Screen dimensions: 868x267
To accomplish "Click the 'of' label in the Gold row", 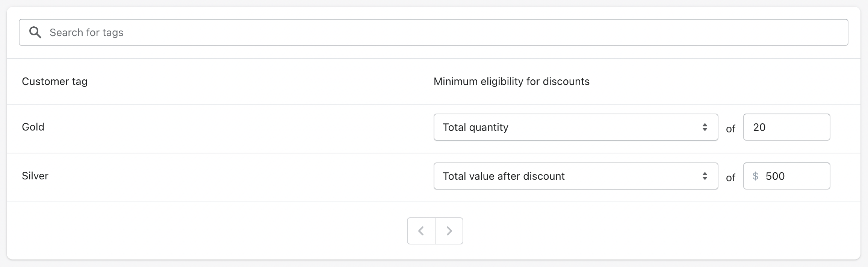I will coord(730,129).
